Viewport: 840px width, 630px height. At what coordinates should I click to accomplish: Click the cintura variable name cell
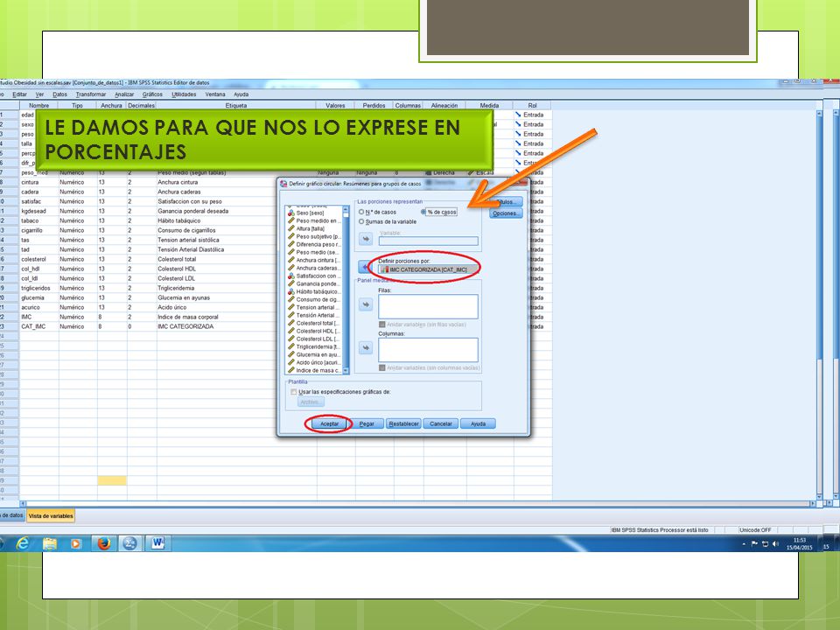click(38, 182)
